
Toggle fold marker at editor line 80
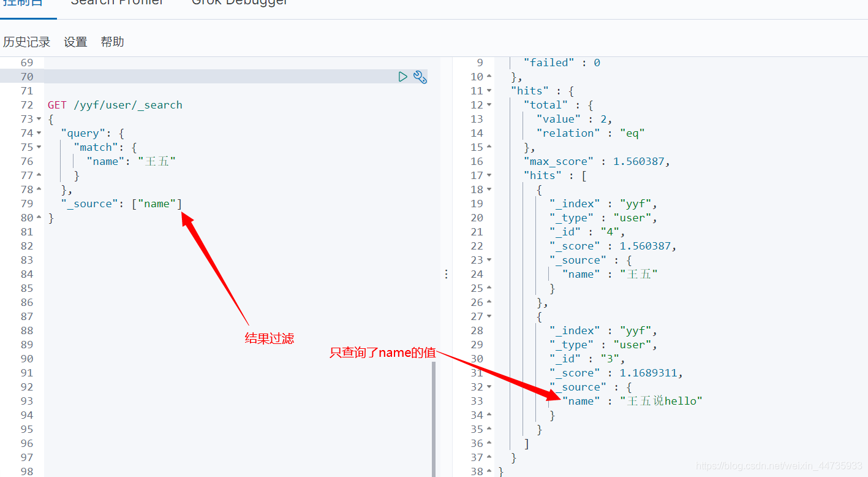(x=39, y=218)
